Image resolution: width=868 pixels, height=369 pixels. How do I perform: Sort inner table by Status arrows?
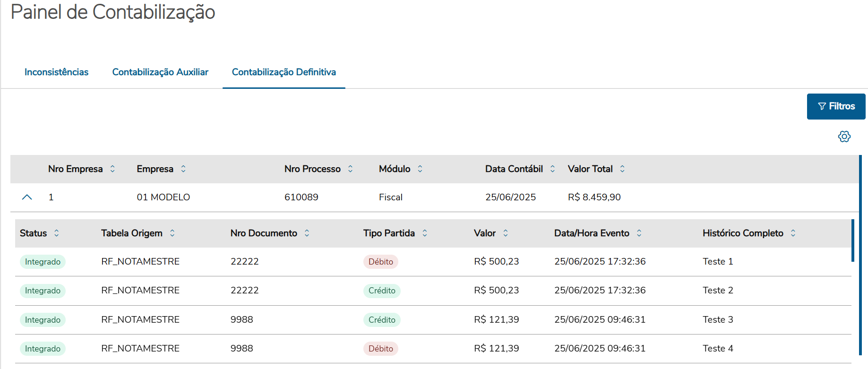pyautogui.click(x=57, y=233)
